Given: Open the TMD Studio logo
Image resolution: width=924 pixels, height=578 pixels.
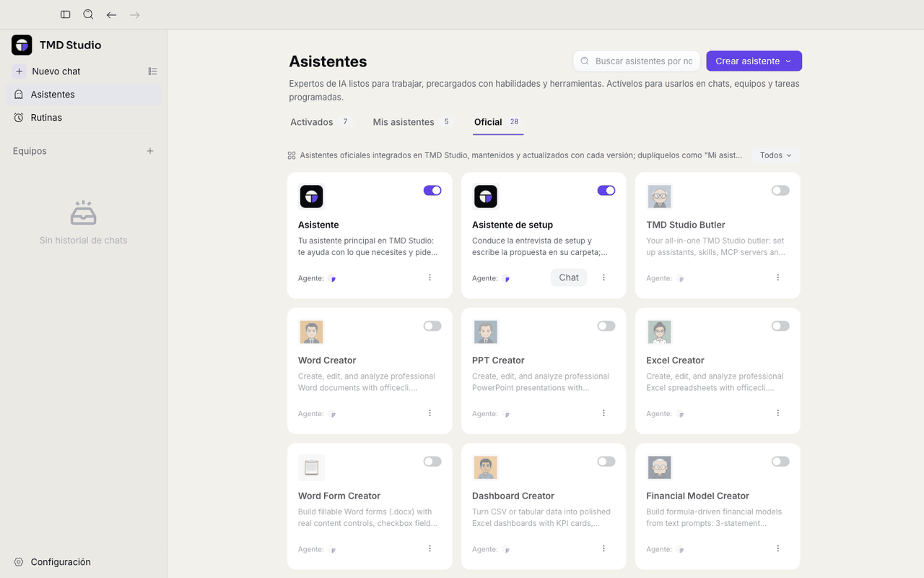Looking at the screenshot, I should pos(22,45).
